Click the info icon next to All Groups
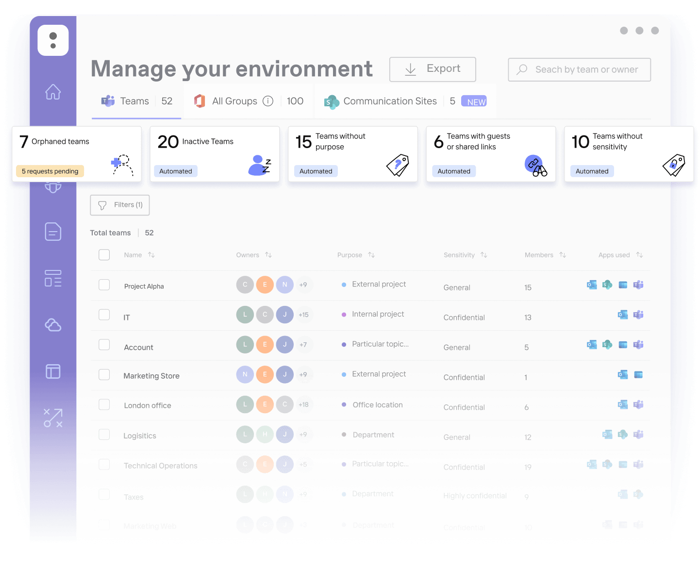700x588 pixels. tap(268, 101)
